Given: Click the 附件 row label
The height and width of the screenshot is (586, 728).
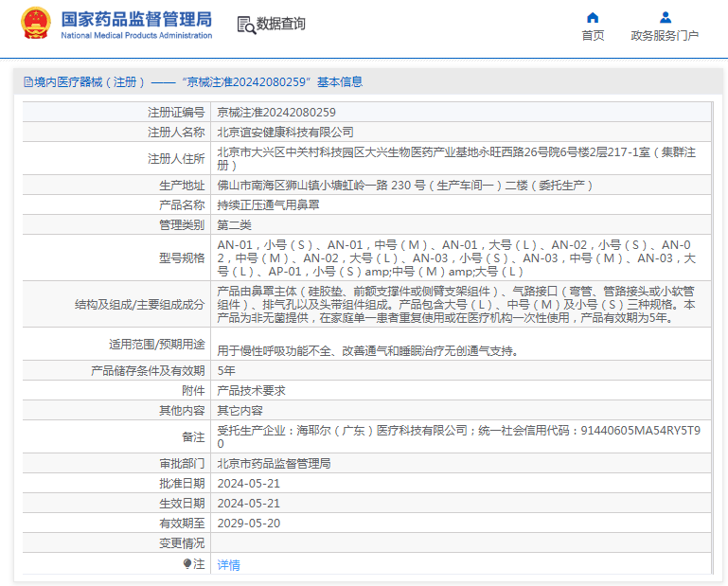Looking at the screenshot, I should coord(193,391).
